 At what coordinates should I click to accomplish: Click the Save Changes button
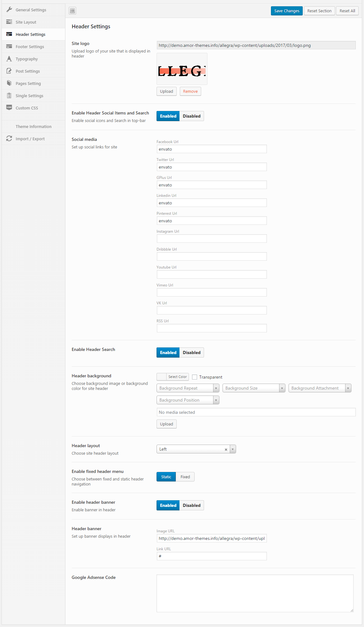pos(287,11)
